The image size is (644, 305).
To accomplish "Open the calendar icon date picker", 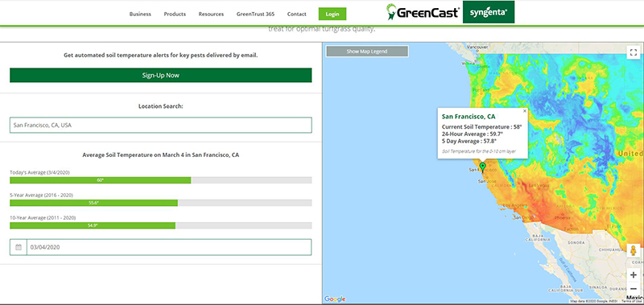I will [x=19, y=247].
